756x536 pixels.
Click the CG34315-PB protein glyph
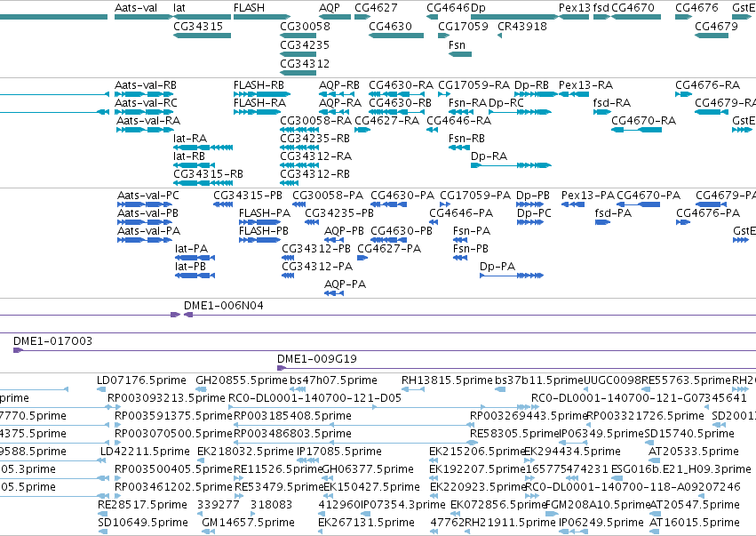(223, 204)
